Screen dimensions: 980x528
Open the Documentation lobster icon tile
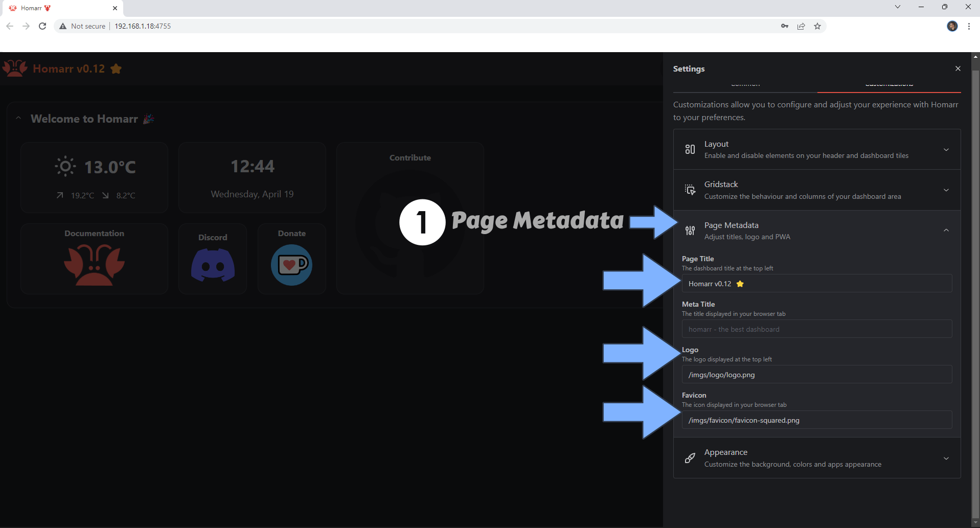pyautogui.click(x=94, y=264)
